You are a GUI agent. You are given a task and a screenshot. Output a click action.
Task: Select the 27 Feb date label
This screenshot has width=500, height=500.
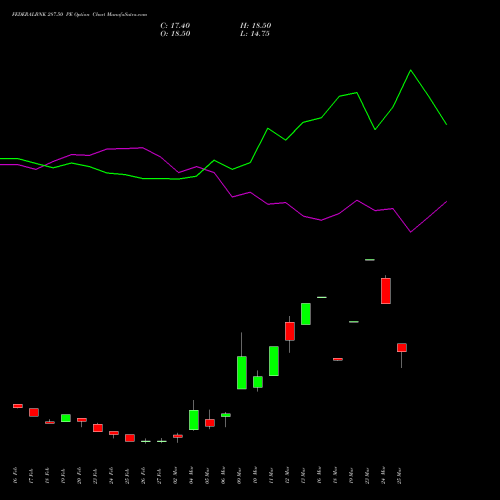(x=159, y=476)
